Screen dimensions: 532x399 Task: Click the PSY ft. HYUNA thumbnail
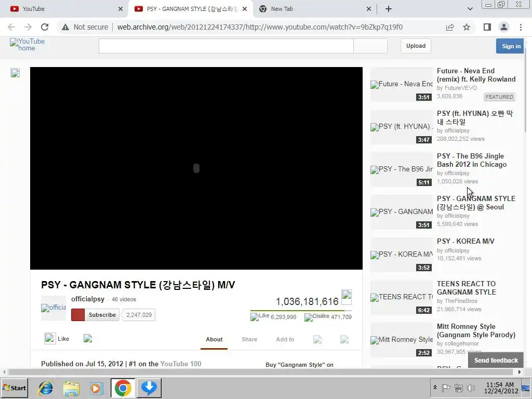pyautogui.click(x=402, y=127)
